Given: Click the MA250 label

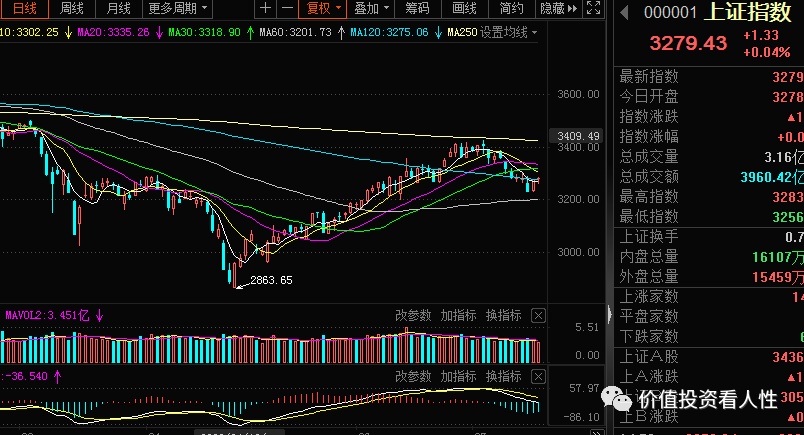Looking at the screenshot, I should click(462, 32).
